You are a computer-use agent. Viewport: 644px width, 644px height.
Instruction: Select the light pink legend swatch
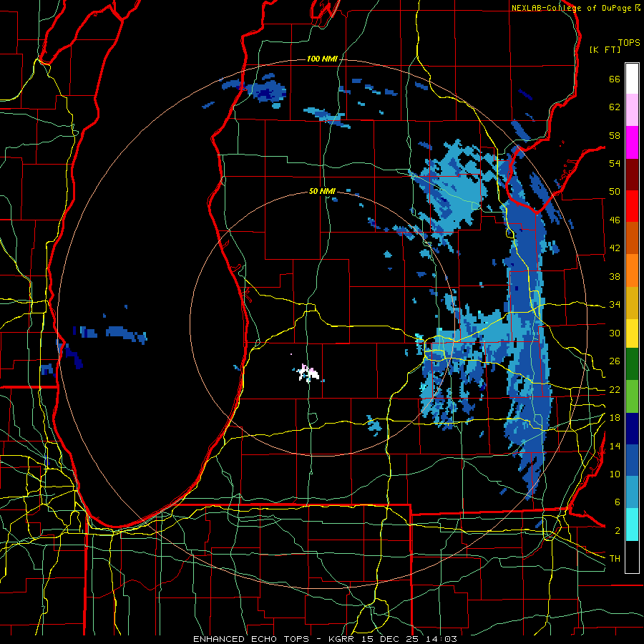coord(632,109)
